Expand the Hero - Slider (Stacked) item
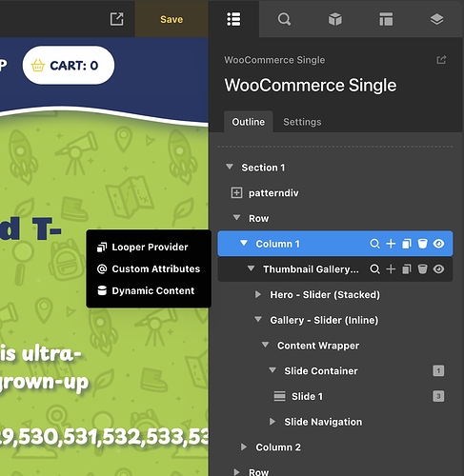Image resolution: width=464 pixels, height=476 pixels. tap(258, 294)
